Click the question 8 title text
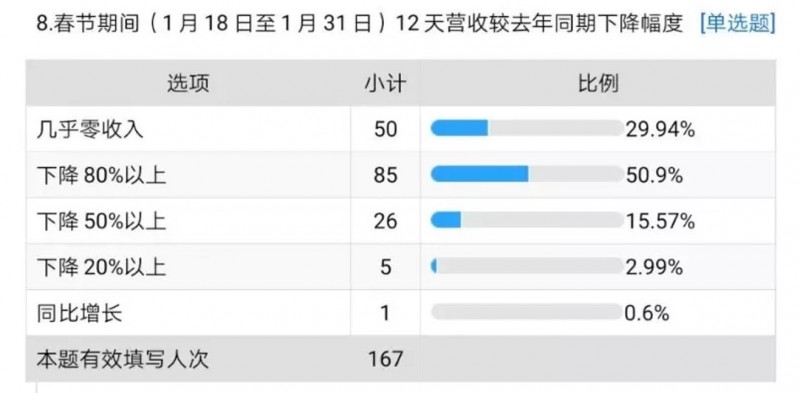The height and width of the screenshot is (393, 800). pyautogui.click(x=360, y=24)
